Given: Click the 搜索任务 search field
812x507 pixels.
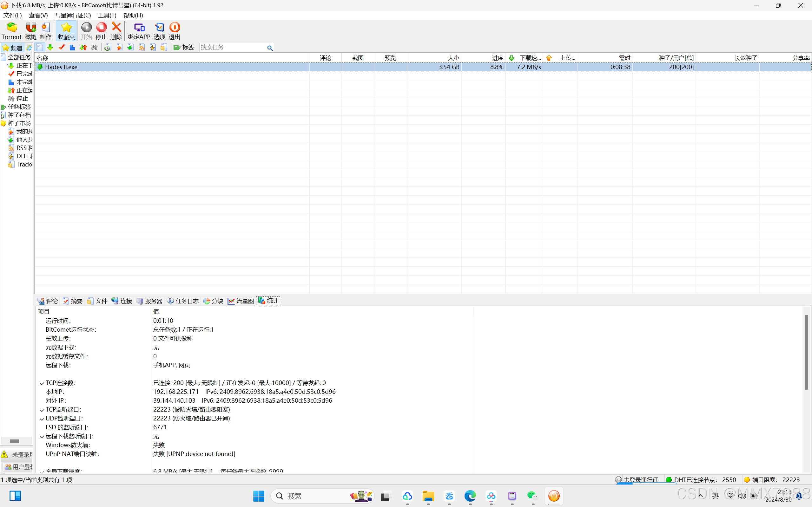Looking at the screenshot, I should [x=232, y=48].
